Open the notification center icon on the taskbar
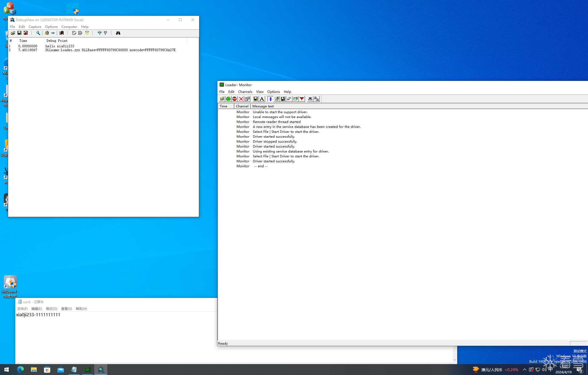The width and height of the screenshot is (588, 375). click(580, 370)
